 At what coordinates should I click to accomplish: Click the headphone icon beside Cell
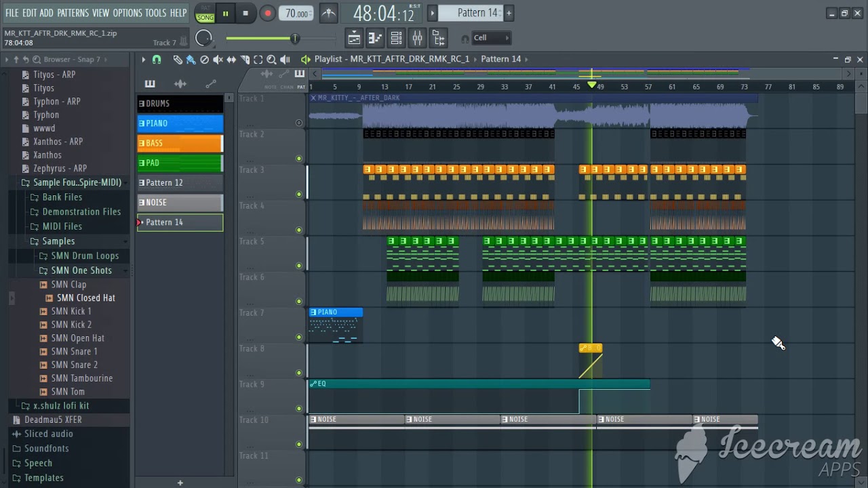[465, 39]
